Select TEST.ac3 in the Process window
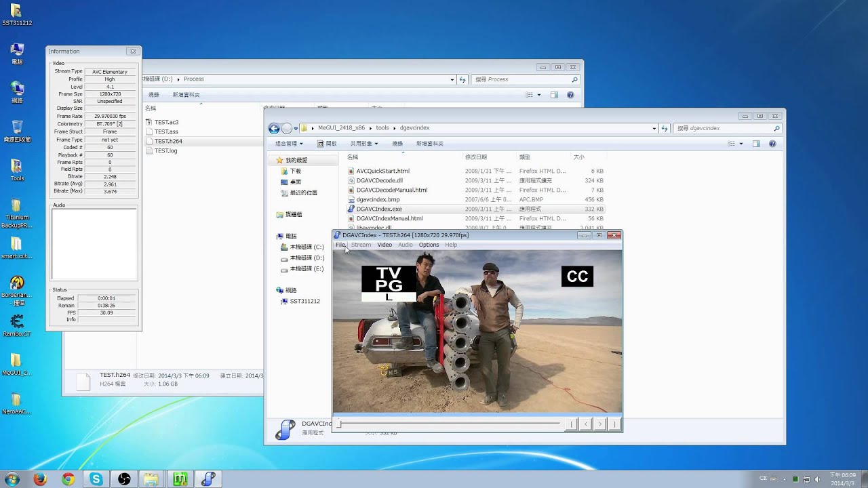868x488 pixels. (x=166, y=122)
